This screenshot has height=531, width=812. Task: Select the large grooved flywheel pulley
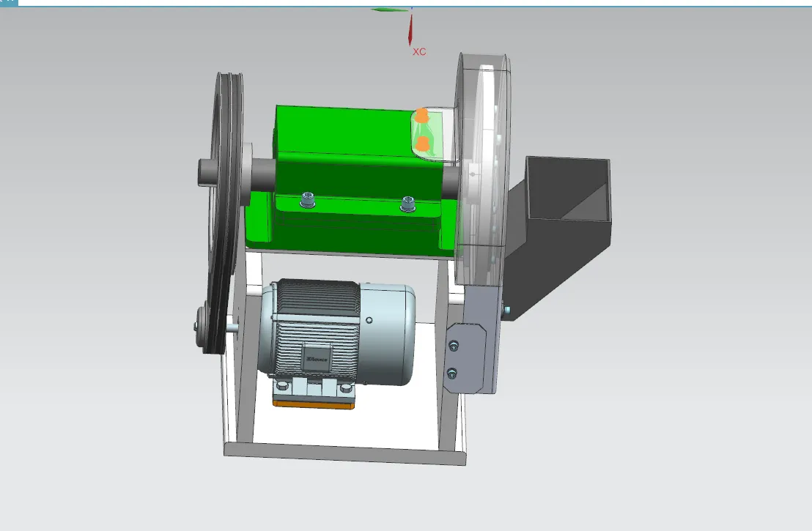(x=224, y=212)
